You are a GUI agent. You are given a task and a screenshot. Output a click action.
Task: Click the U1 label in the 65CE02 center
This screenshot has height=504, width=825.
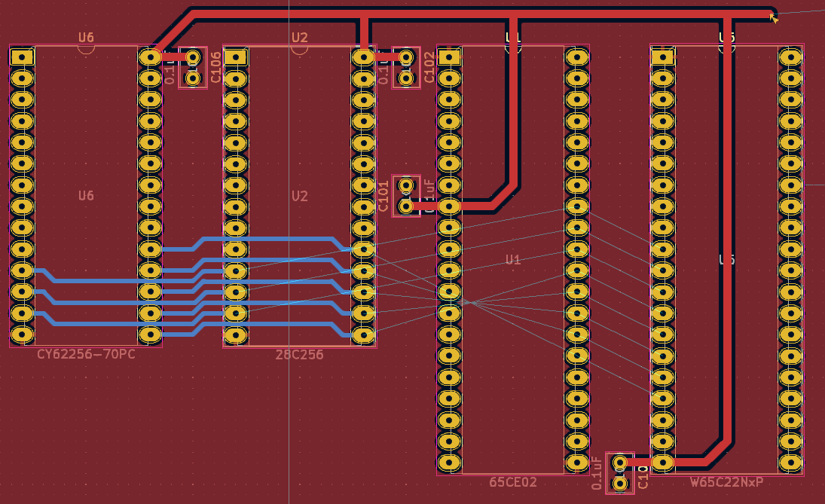coord(513,259)
